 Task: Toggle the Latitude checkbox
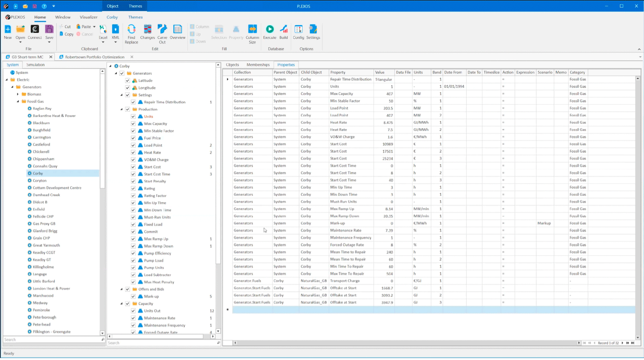pyautogui.click(x=127, y=81)
